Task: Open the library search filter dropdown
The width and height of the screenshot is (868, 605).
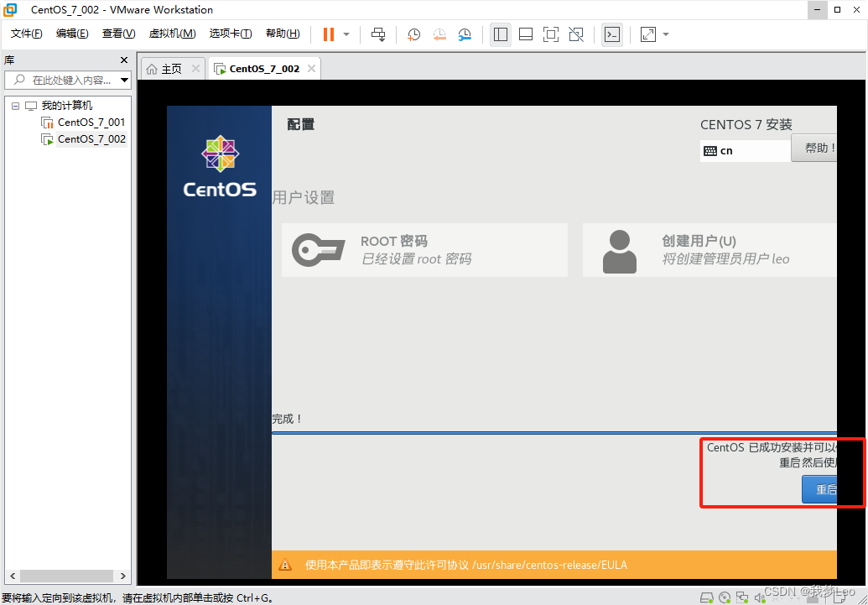Action: point(124,81)
